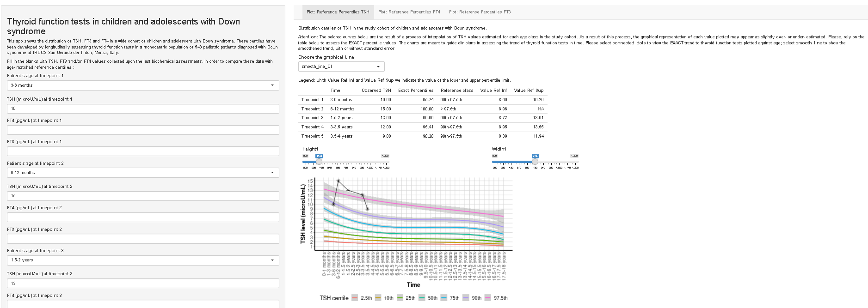
Task: Switch to Plot: Reference Percentiles FT4 tab
Action: click(x=409, y=12)
